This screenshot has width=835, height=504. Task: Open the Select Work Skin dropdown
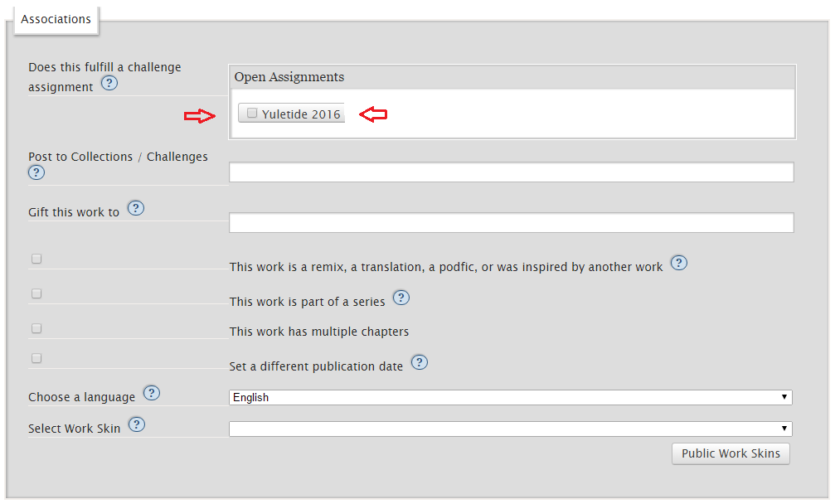(511, 429)
